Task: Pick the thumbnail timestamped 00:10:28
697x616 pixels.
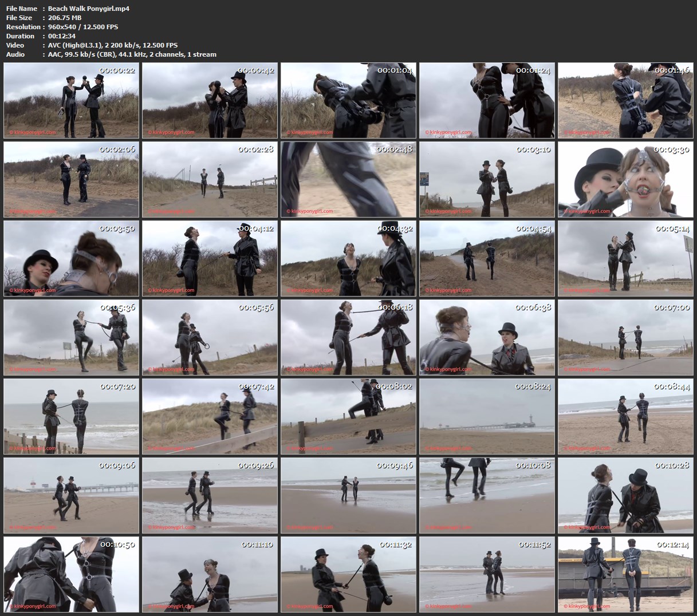Action: 626,495
